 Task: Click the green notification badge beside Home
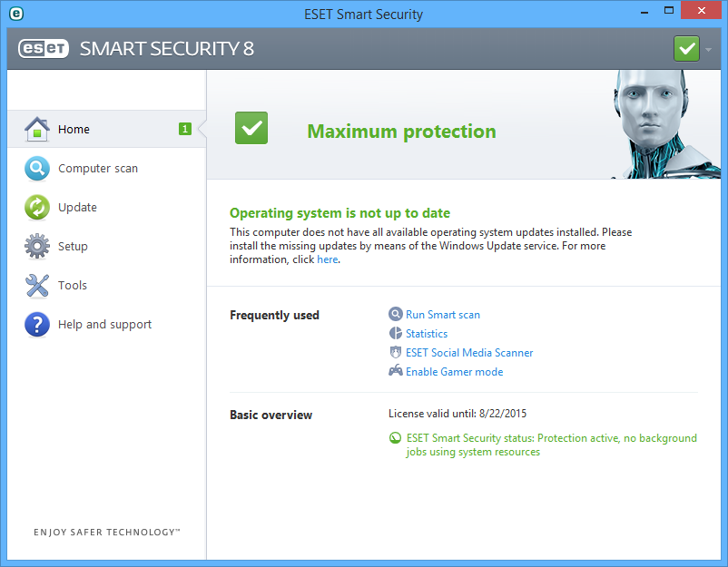pos(185,130)
